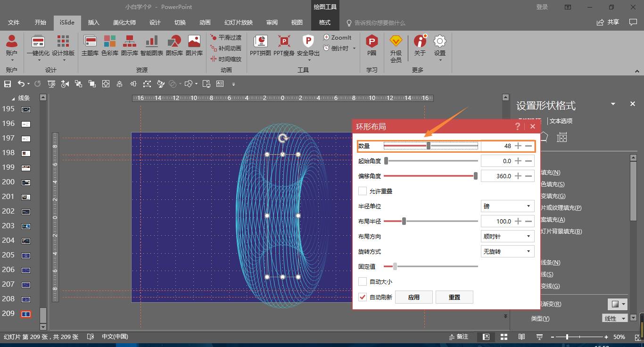Check the 自动大小 checkbox
Image resolution: width=644 pixels, height=347 pixels.
[x=363, y=281]
